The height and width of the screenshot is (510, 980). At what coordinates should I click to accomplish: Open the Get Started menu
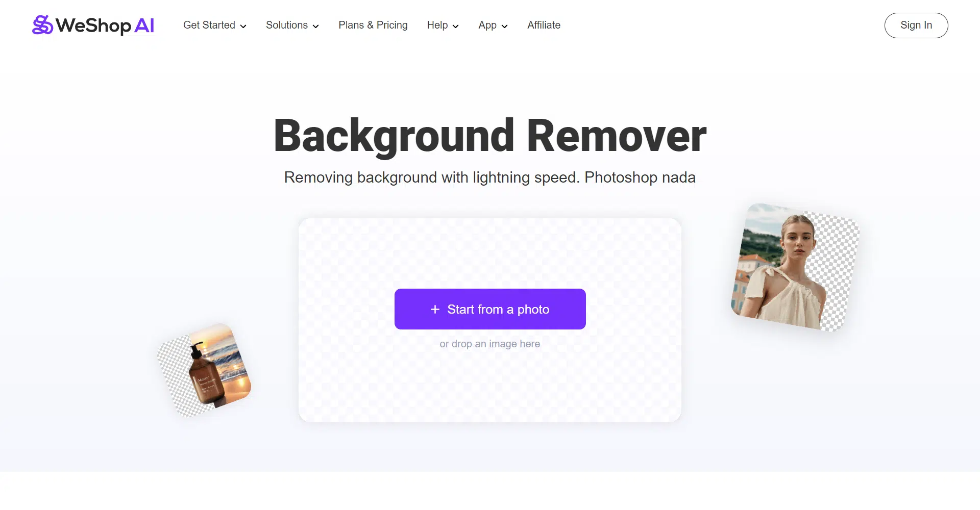[x=215, y=25]
